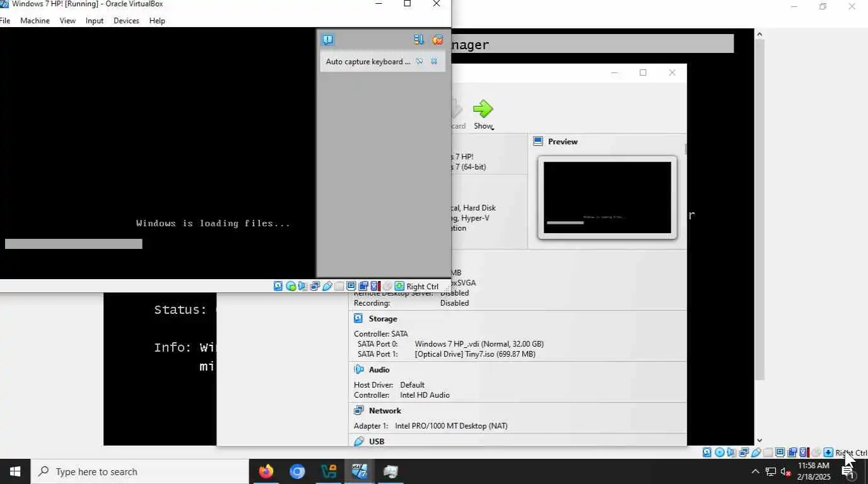Screen dimensions: 868x484
Task: Click mouse integration indicator in Windows 7 HP! status bar
Action: point(387,286)
